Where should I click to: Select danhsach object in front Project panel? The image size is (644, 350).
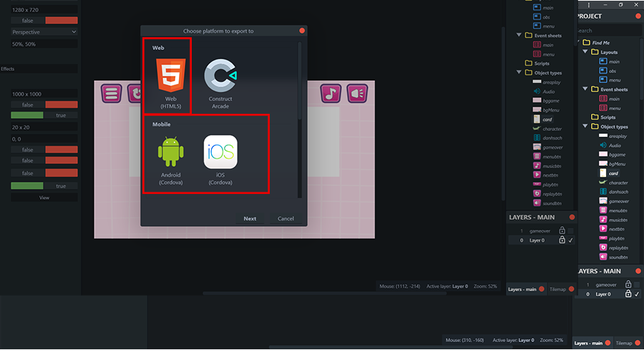point(614,192)
